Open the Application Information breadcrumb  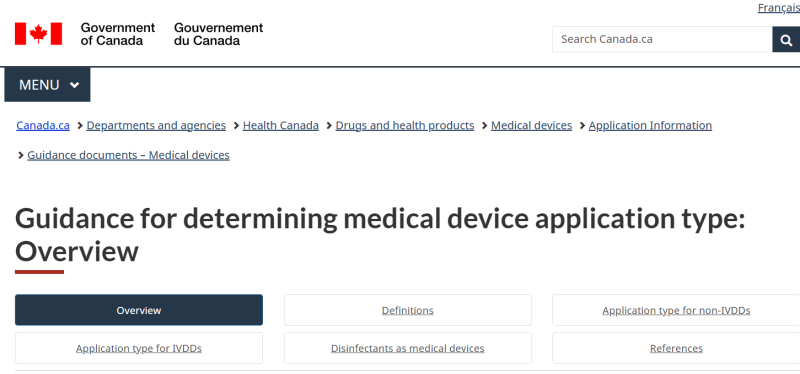coord(650,126)
